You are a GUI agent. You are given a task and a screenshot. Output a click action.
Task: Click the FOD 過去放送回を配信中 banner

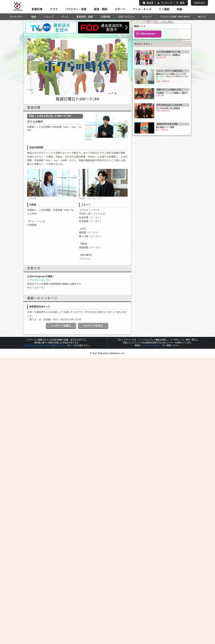coord(104,27)
